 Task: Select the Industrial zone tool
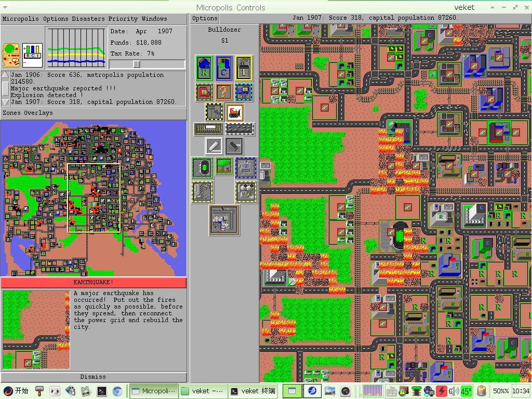point(244,68)
